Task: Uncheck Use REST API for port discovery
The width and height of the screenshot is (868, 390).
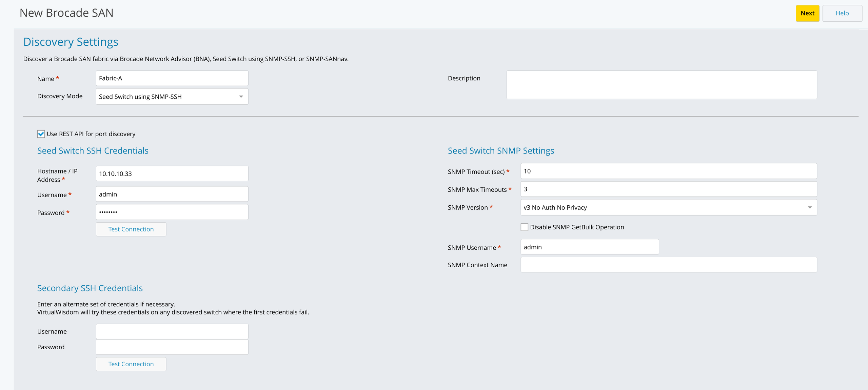Action: click(41, 134)
